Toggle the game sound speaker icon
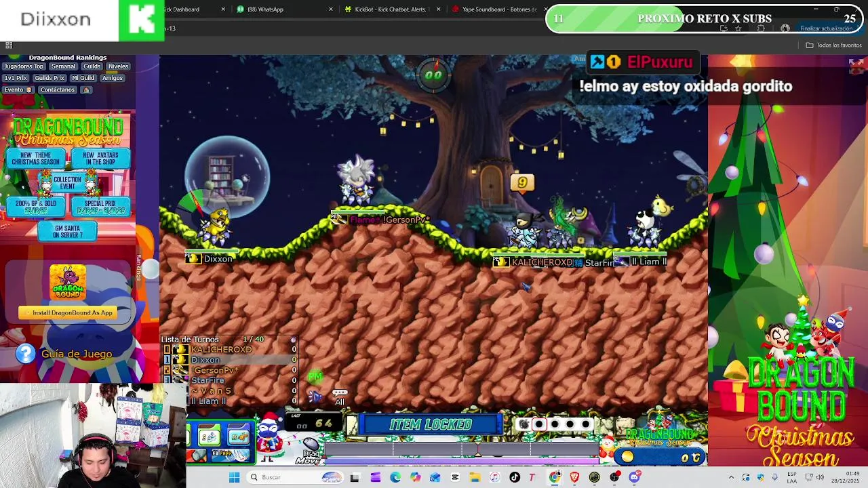The width and height of the screenshot is (868, 488). point(315,397)
